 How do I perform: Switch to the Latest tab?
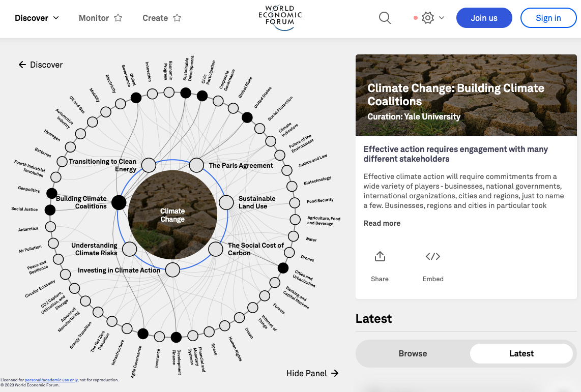coord(521,353)
